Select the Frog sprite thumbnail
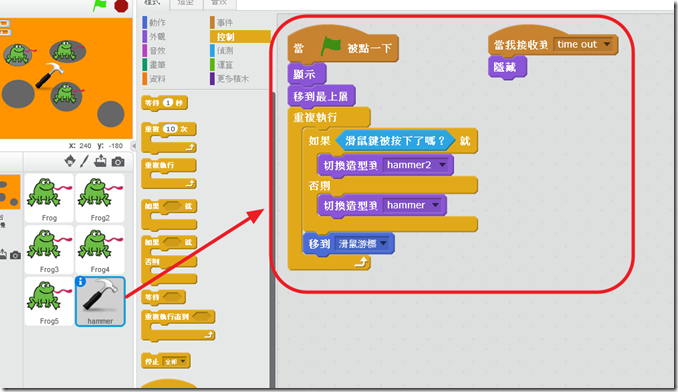Screen dimensions: 678x392 pyautogui.click(x=49, y=198)
